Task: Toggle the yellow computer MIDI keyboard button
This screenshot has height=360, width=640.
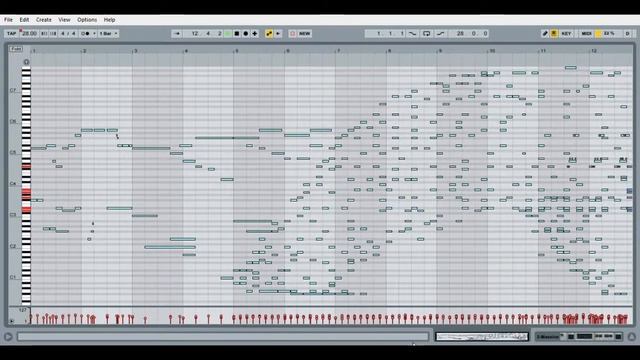Action: 554,33
